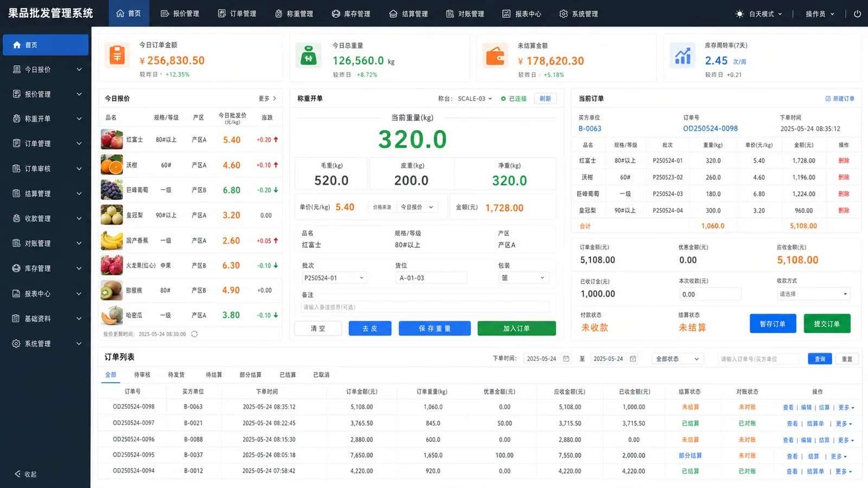This screenshot has height=488, width=868.
Task: Click the 刷新 scale refresh button
Action: coord(545,99)
